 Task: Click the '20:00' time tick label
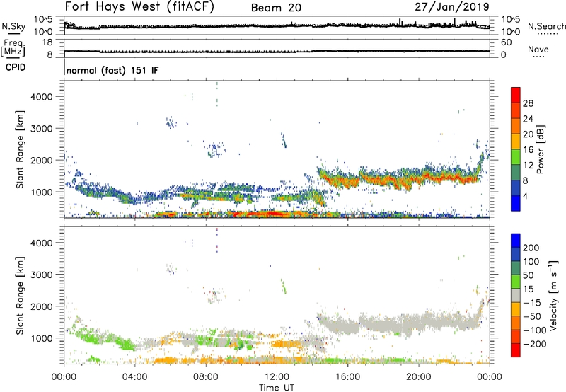pyautogui.click(x=418, y=377)
